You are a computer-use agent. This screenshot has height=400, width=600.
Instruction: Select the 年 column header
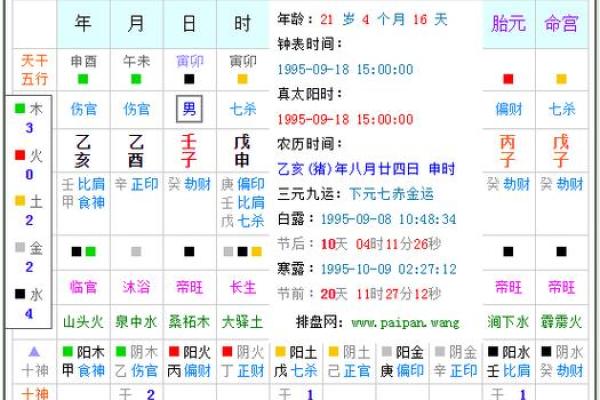coord(83,24)
